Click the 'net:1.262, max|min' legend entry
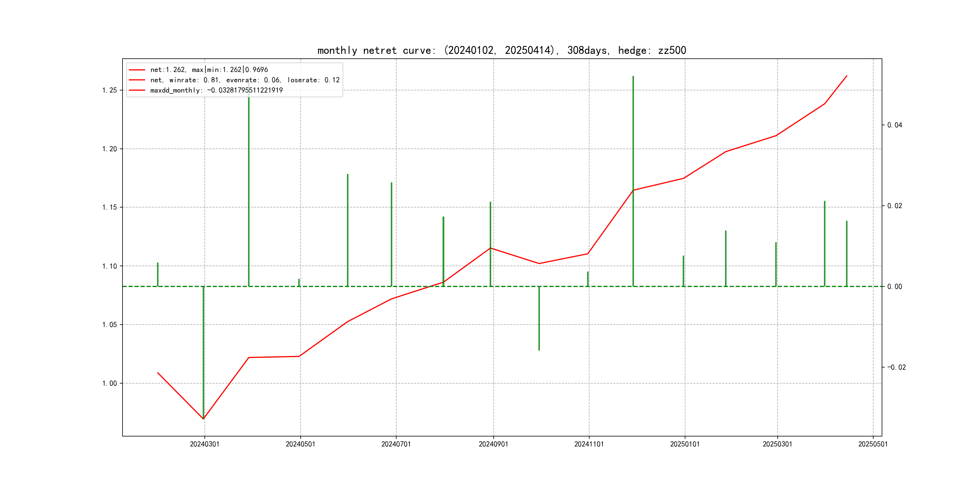 [209, 70]
